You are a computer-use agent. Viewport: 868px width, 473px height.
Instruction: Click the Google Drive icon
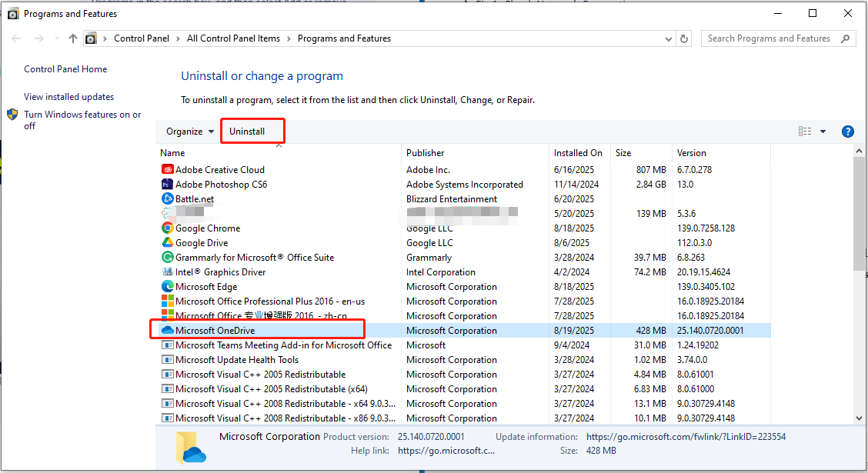pos(167,242)
